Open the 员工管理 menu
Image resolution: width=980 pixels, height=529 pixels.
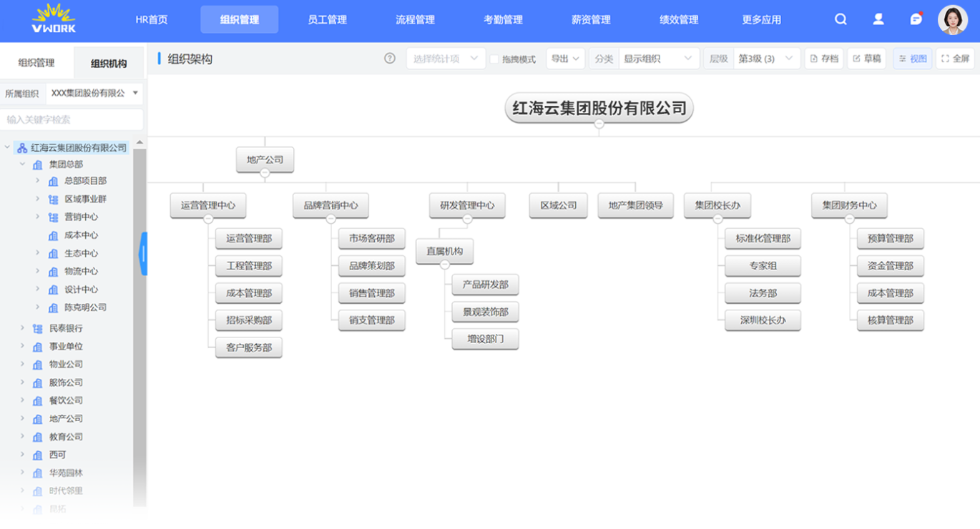pos(327,20)
